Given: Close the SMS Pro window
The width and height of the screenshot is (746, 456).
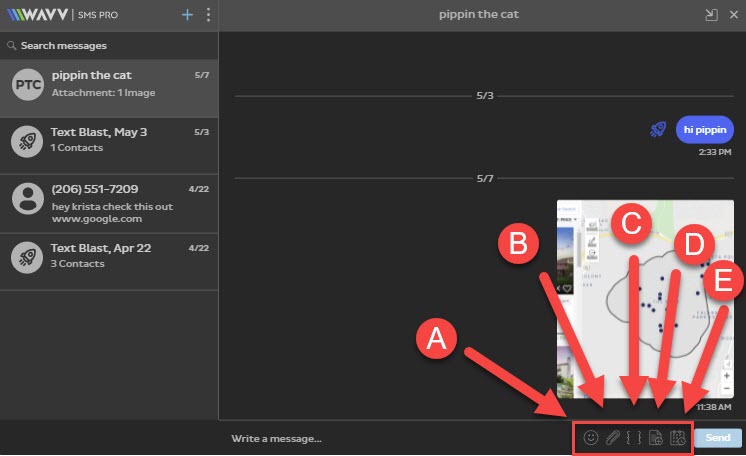Looking at the screenshot, I should tap(732, 15).
